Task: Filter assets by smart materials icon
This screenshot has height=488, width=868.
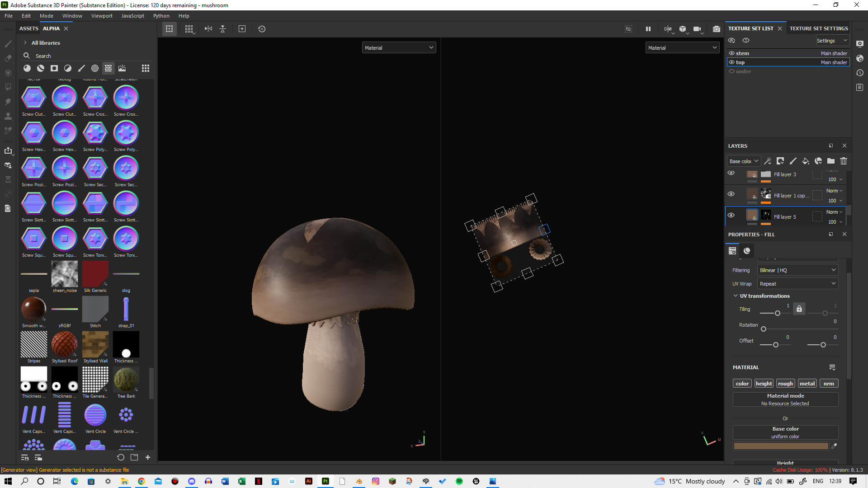Action: [41, 68]
